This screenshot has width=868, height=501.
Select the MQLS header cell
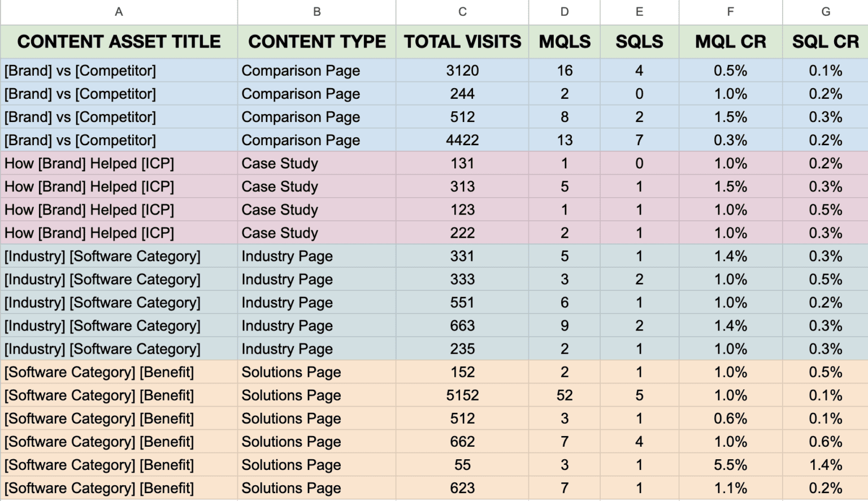[565, 42]
